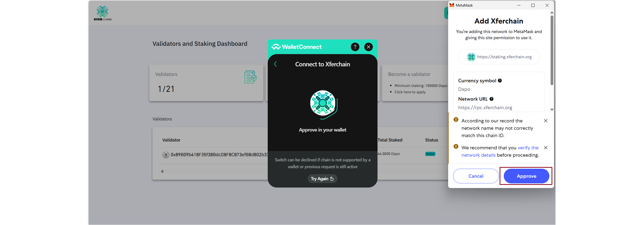Open the Currency symbol help tooltip
Viewport: 644px width, 225px height.
[500, 80]
